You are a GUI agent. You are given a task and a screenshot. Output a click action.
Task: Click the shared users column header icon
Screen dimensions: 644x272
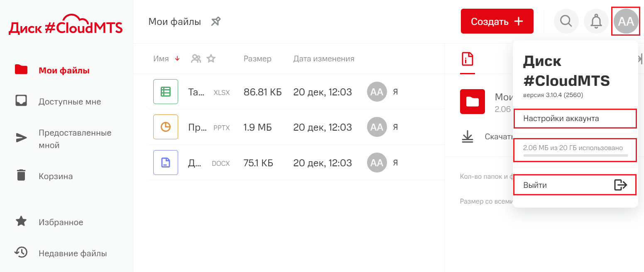pyautogui.click(x=196, y=59)
